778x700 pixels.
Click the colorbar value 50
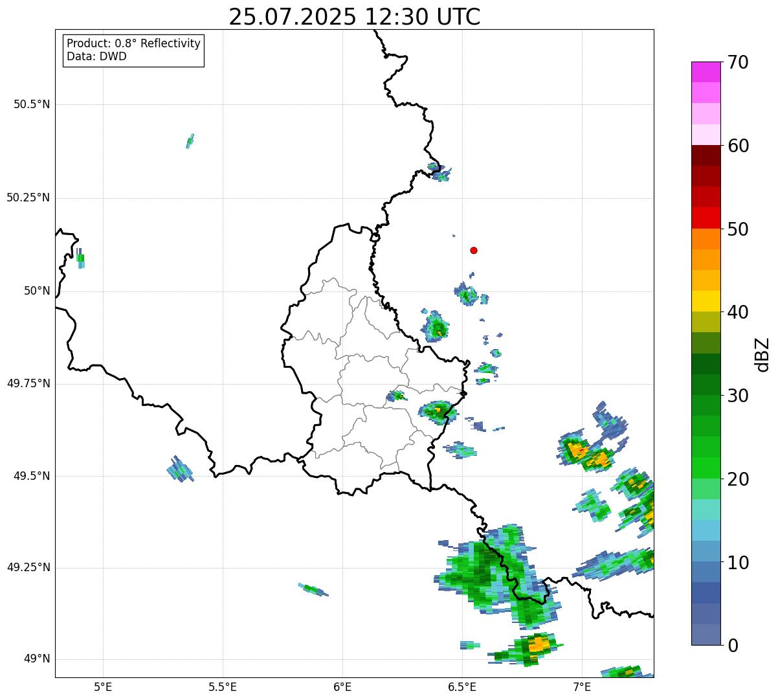click(x=738, y=229)
